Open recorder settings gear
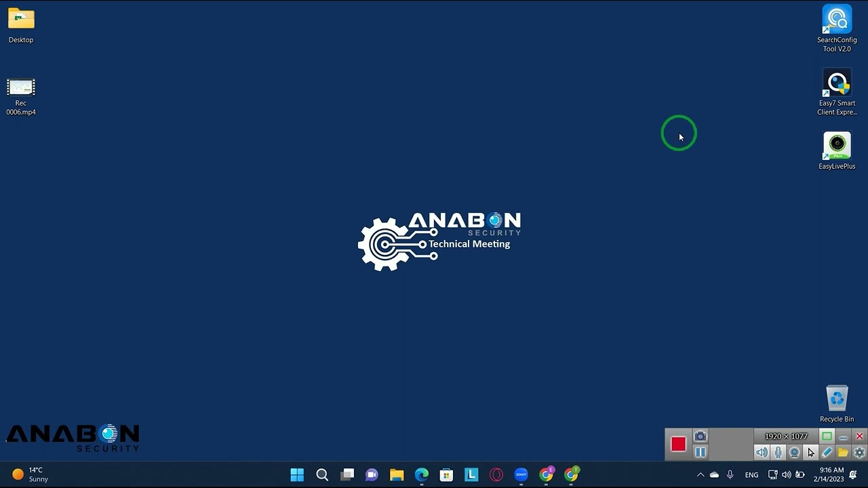Screen dimensions: 868x488 [x=859, y=453]
